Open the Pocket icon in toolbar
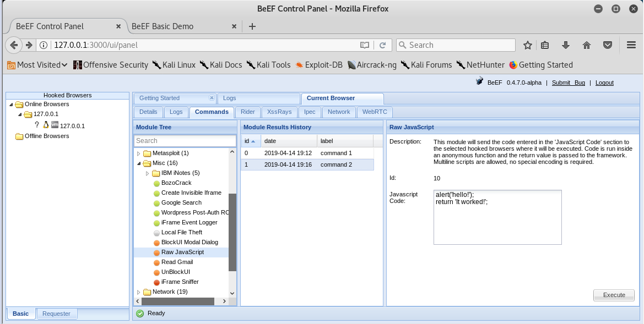The width and height of the screenshot is (644, 324). [x=608, y=45]
